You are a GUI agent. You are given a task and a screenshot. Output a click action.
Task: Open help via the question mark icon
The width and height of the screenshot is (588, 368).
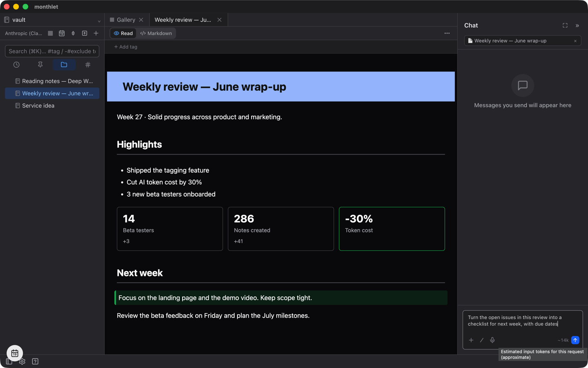click(x=35, y=361)
